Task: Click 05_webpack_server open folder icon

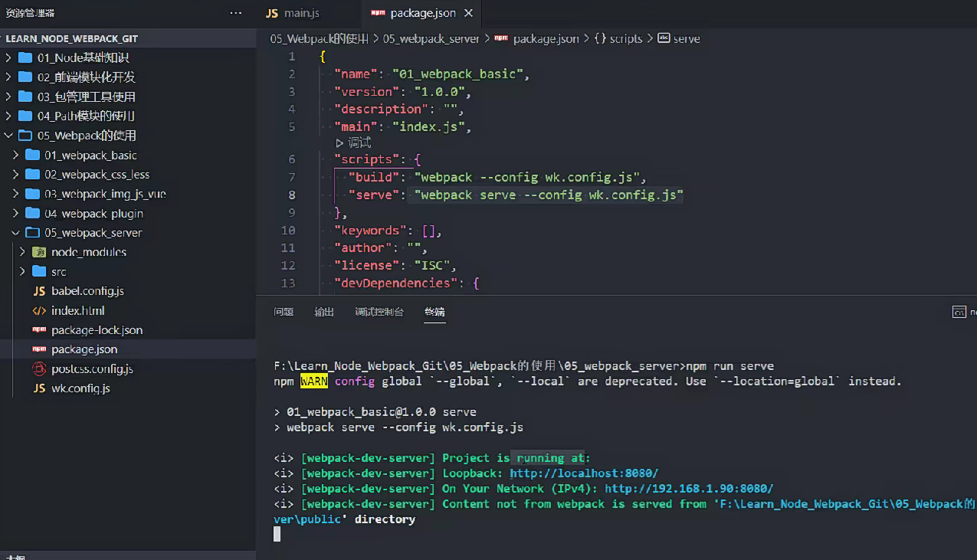Action: point(32,232)
